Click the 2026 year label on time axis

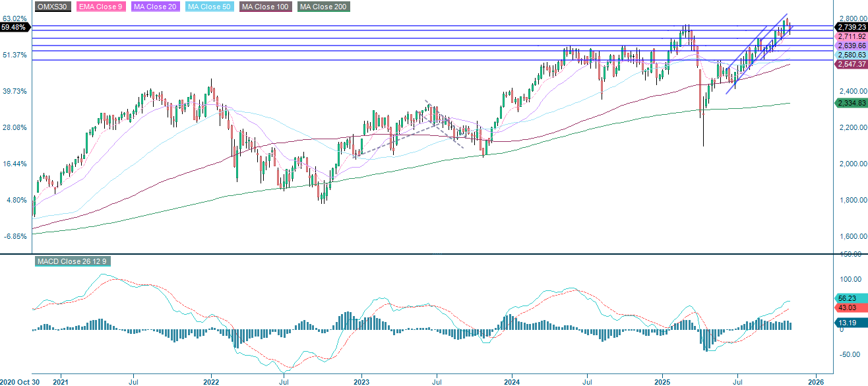coord(815,381)
